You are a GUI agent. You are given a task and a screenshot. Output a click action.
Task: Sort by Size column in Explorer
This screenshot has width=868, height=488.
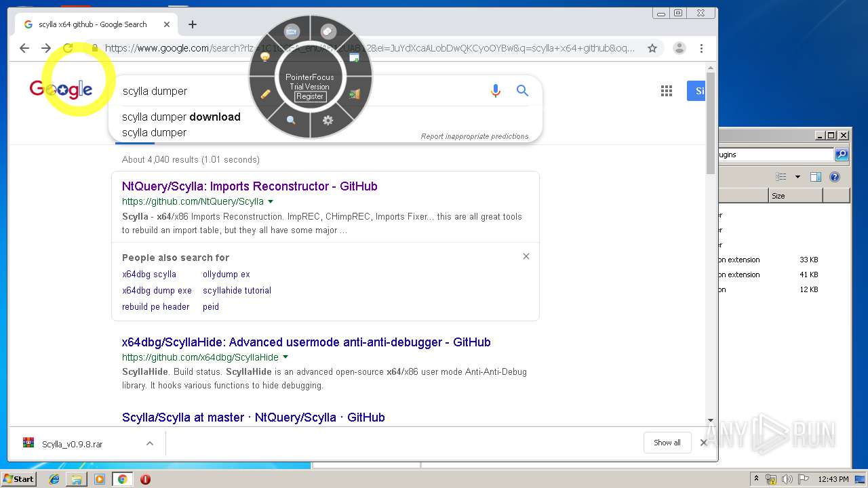point(795,196)
